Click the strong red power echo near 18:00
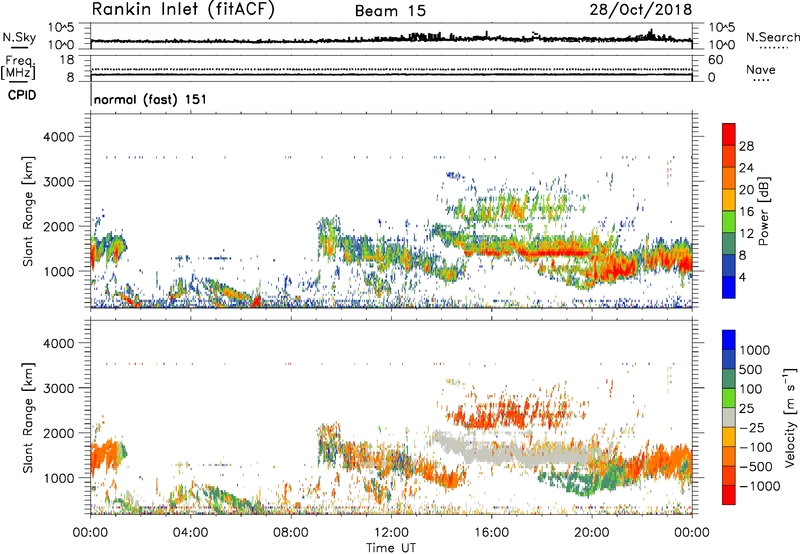 pos(556,252)
